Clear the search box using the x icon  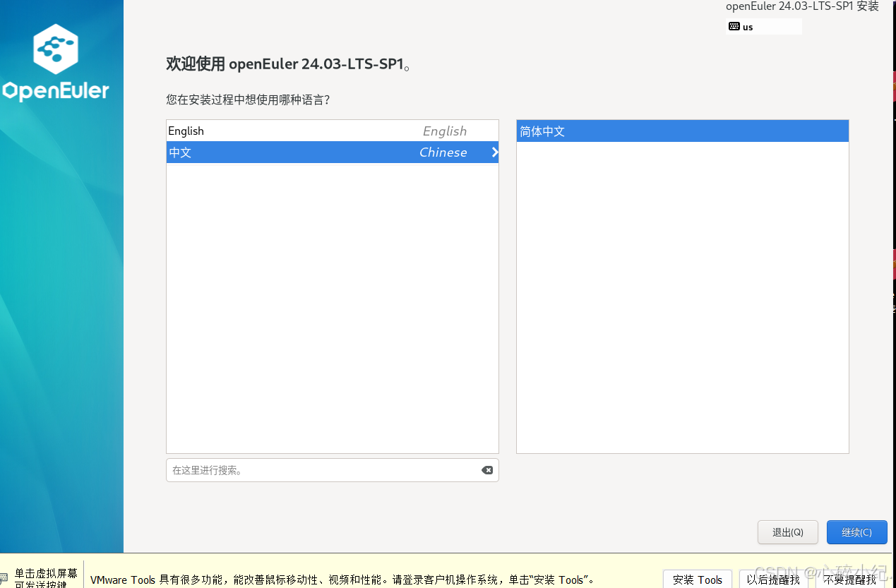pos(487,469)
